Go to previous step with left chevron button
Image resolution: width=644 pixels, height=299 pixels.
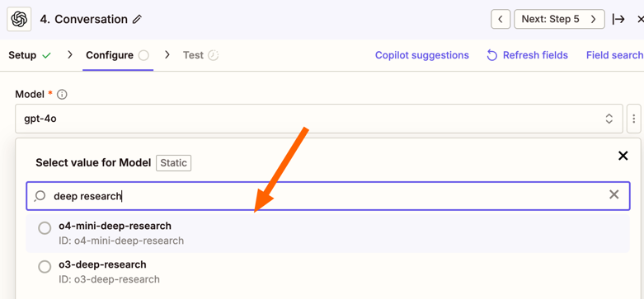pos(501,19)
